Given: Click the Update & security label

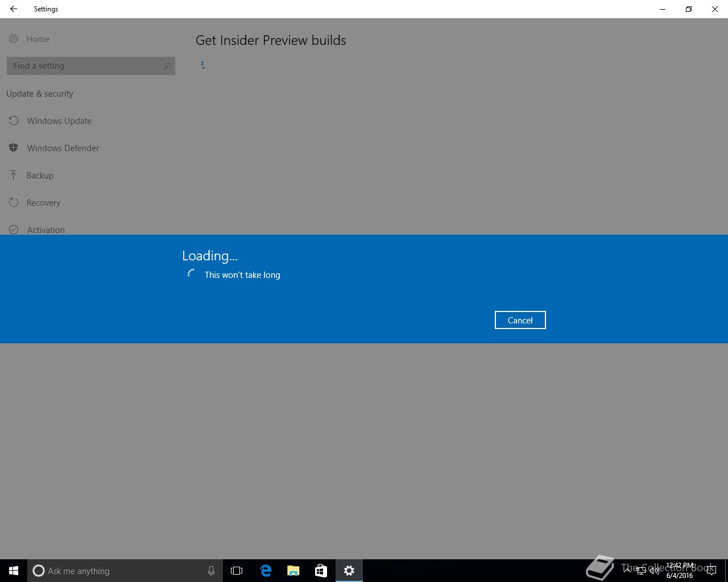Looking at the screenshot, I should point(40,94).
